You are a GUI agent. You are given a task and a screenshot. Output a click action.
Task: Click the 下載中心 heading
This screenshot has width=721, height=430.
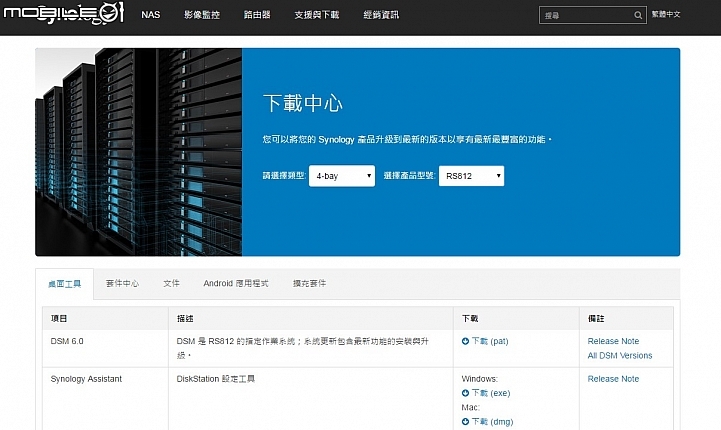click(303, 103)
